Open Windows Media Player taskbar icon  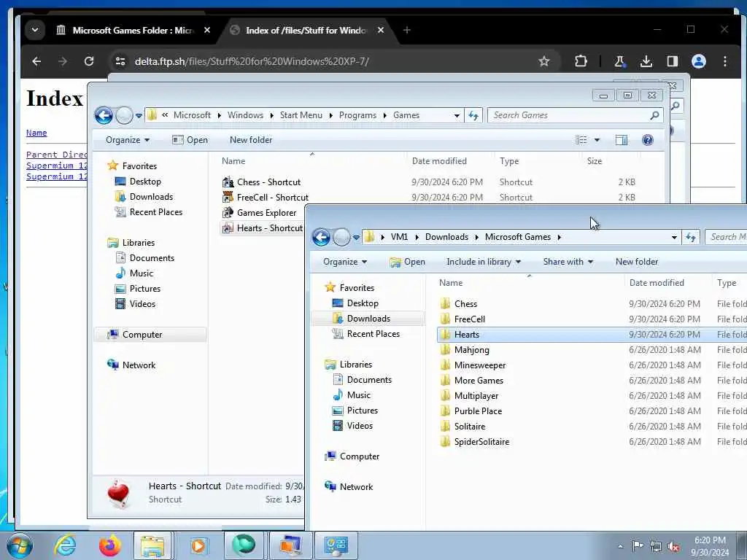coord(198,545)
